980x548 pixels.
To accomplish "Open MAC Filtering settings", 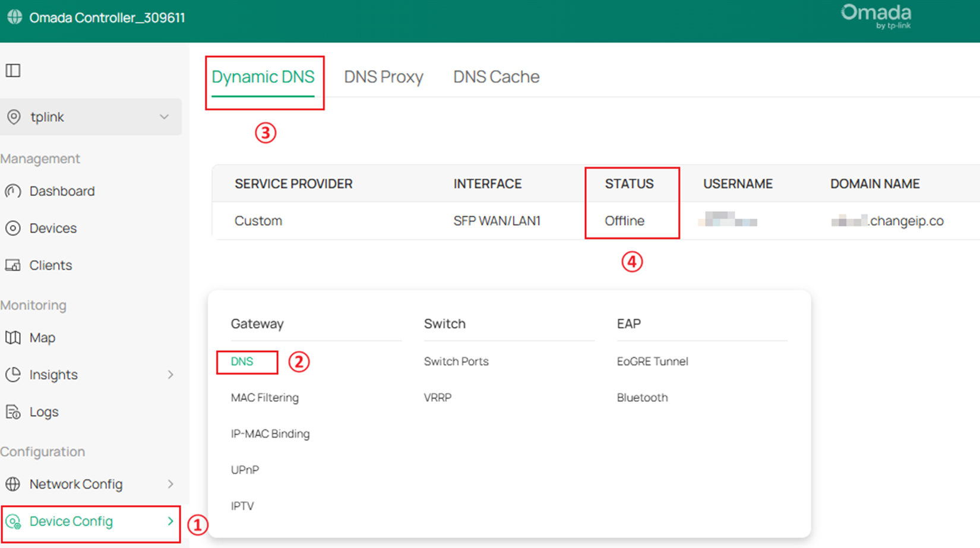I will [264, 397].
